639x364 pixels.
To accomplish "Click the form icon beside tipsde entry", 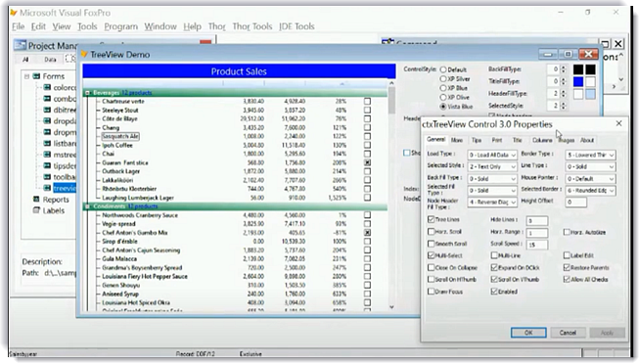I will pyautogui.click(x=47, y=165).
